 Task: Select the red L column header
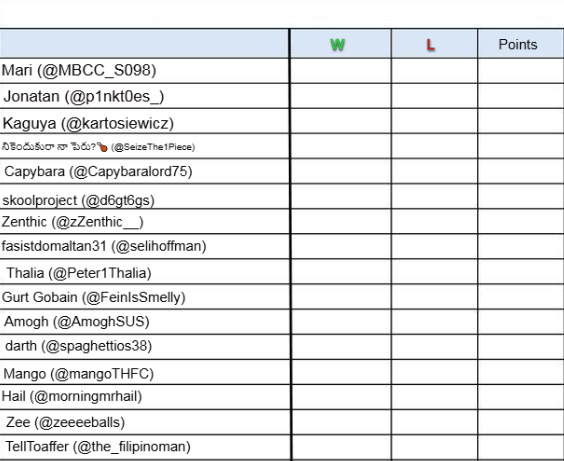click(435, 44)
